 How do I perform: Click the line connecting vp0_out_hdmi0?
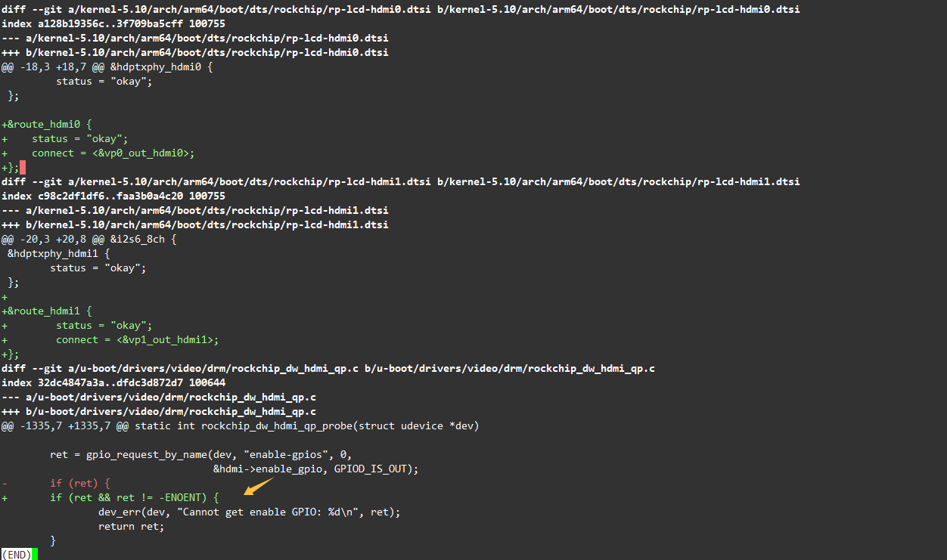pos(113,153)
